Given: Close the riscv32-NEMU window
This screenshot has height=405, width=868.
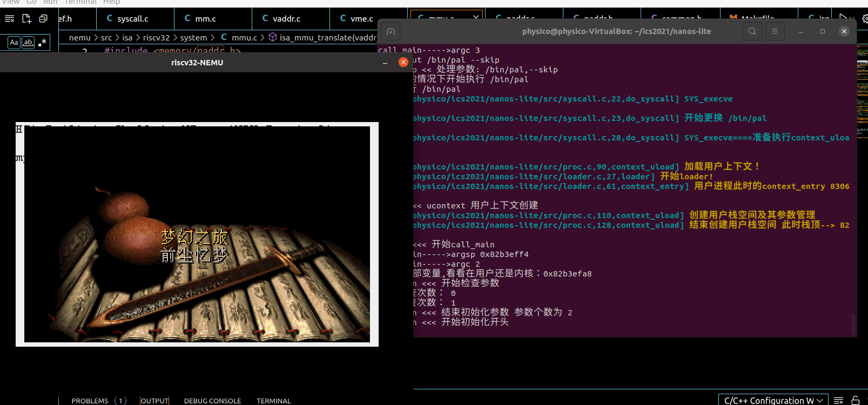Looking at the screenshot, I should click(403, 62).
